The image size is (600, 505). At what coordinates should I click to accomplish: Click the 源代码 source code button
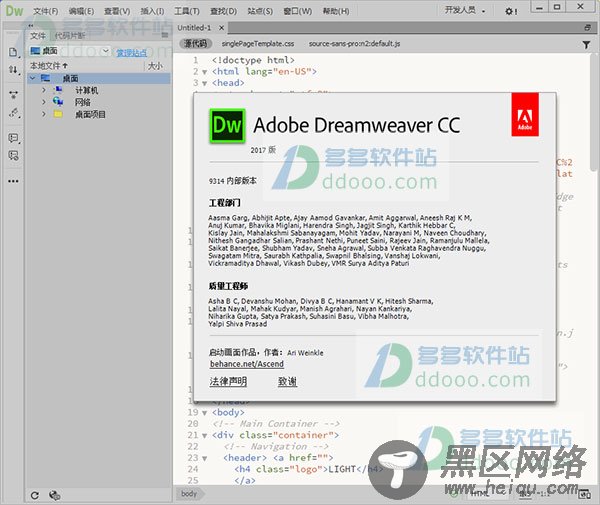coord(195,44)
